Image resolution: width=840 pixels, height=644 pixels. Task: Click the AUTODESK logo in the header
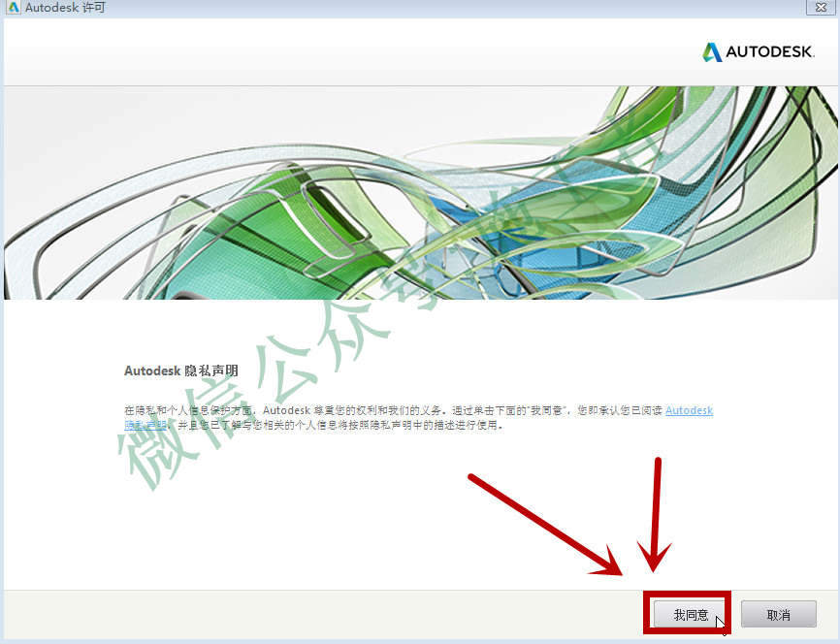(759, 52)
